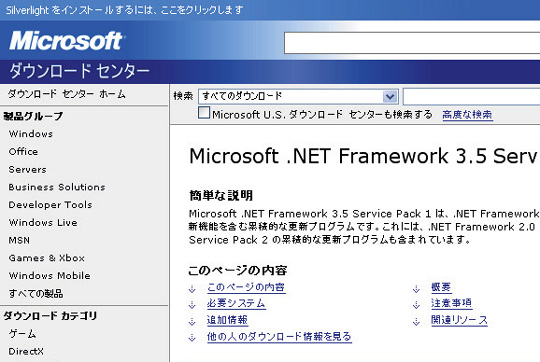Open the Servers product group
The image size is (540, 362).
click(x=27, y=169)
